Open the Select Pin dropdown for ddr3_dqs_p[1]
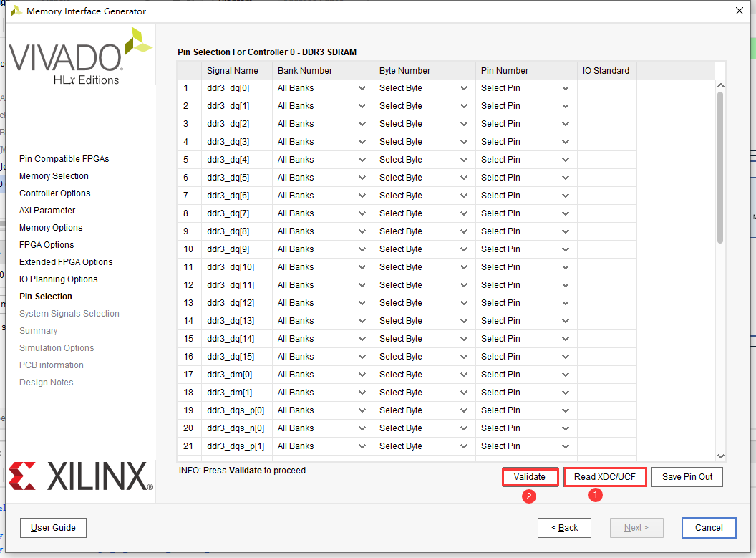The width and height of the screenshot is (756, 558). point(565,446)
